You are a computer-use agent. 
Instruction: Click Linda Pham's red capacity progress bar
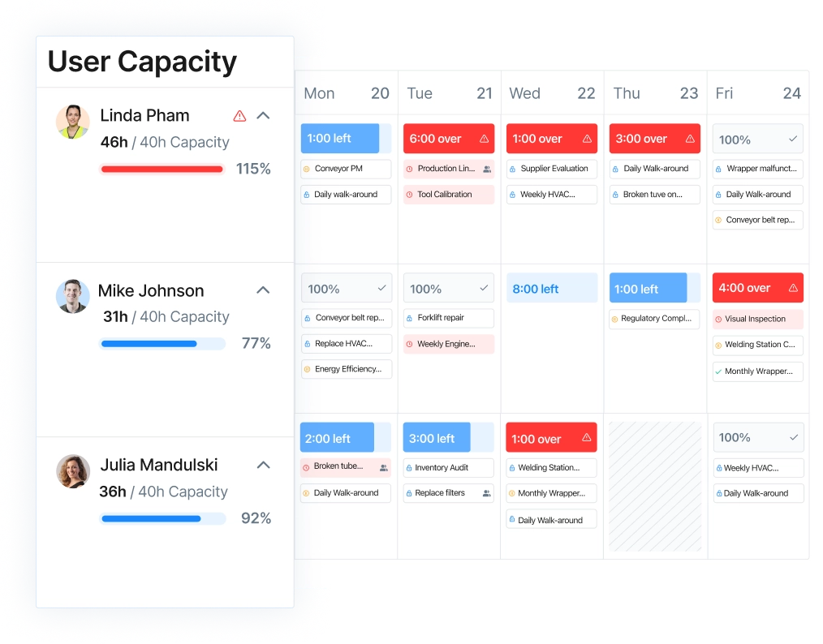tap(162, 169)
